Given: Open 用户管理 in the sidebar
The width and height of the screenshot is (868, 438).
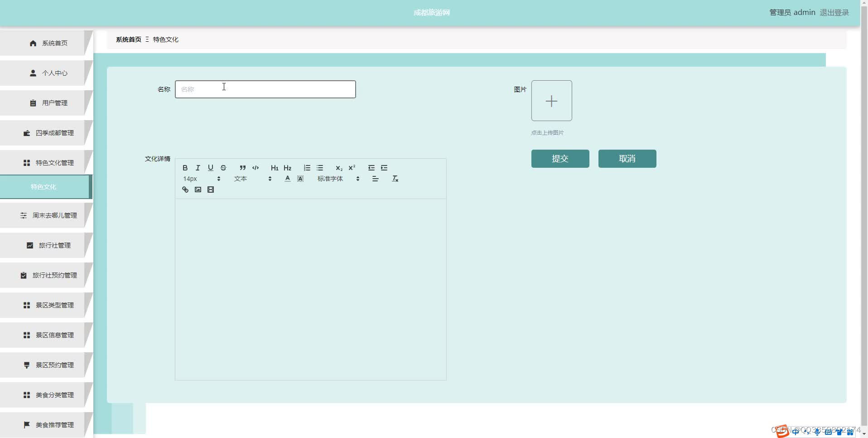Looking at the screenshot, I should tap(46, 103).
